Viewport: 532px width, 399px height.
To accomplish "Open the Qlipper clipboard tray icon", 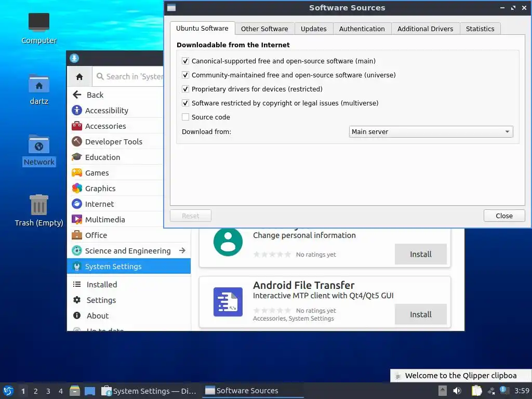I will pyautogui.click(x=477, y=391).
